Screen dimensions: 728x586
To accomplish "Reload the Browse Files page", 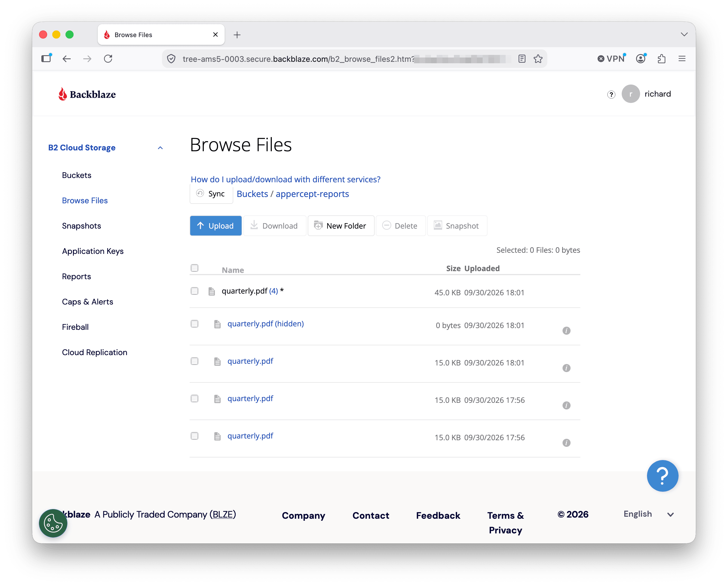I will [x=108, y=59].
